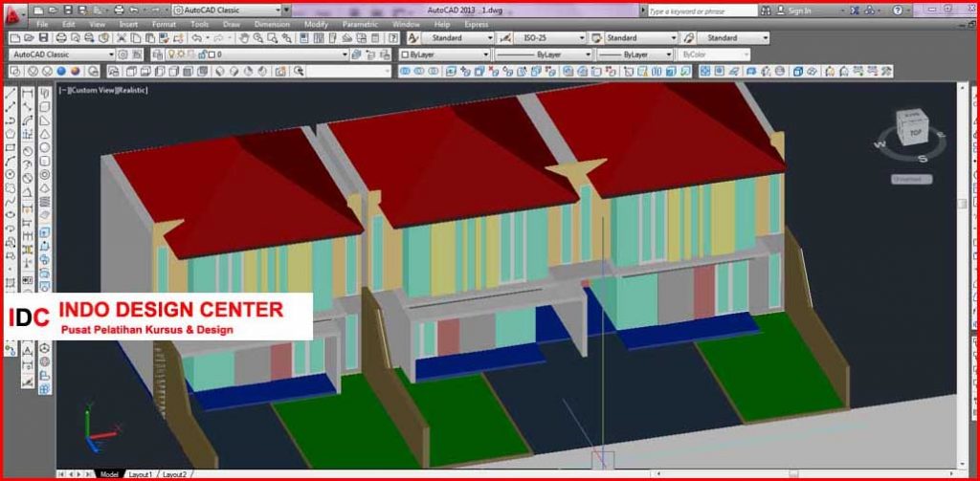
Task: Click the Match Properties icon
Action: pos(164,38)
